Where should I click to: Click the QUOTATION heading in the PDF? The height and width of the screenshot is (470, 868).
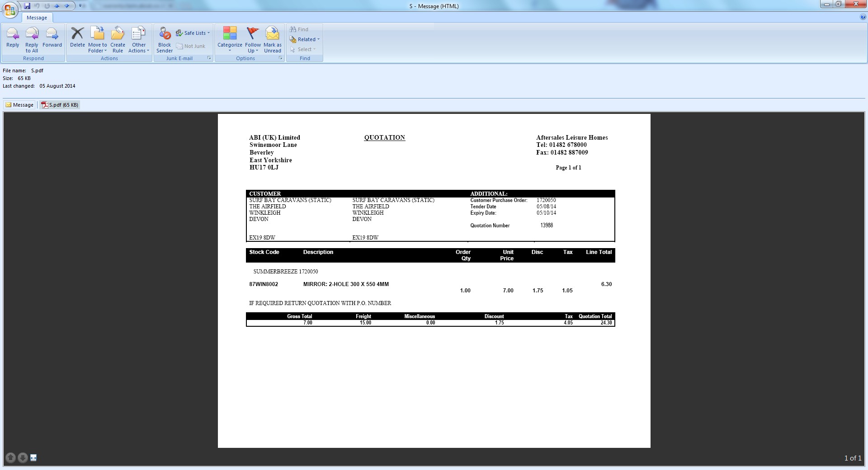point(385,137)
